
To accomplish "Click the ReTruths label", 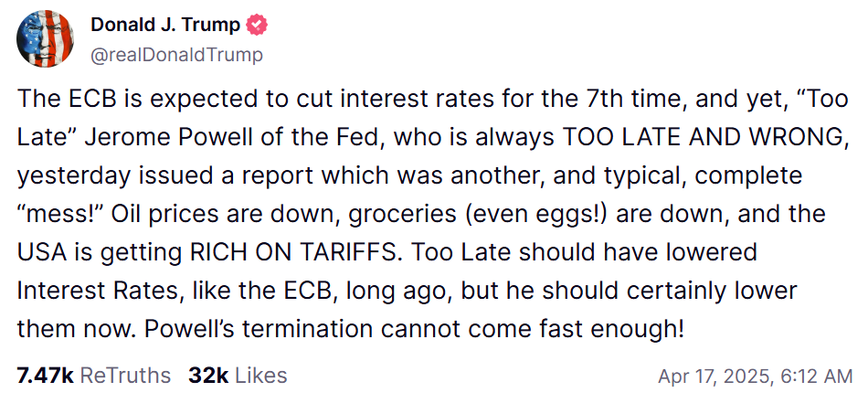I will tap(125, 376).
